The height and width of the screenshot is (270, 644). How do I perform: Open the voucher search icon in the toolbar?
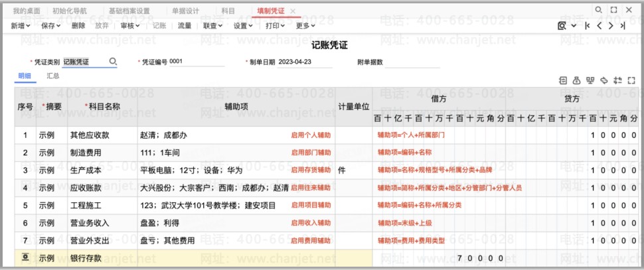pyautogui.click(x=562, y=26)
